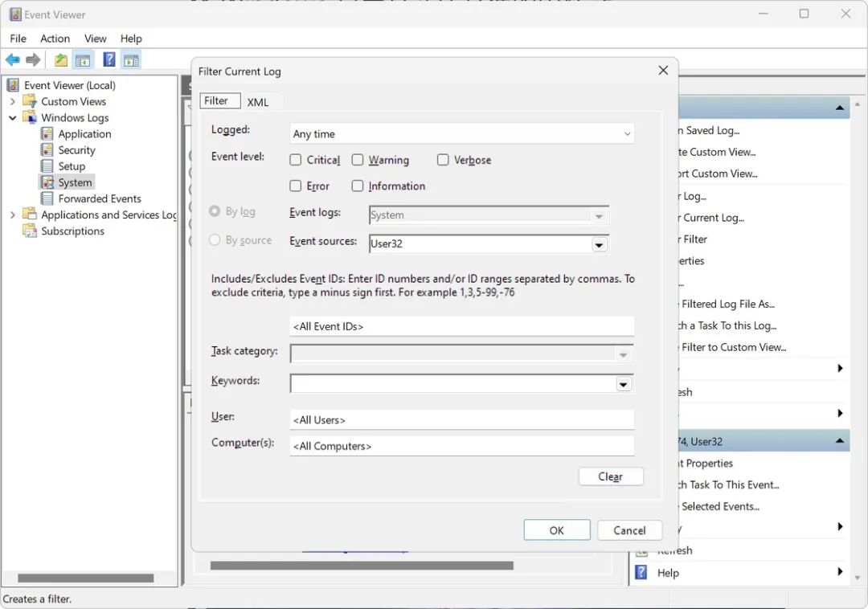The image size is (868, 609).
Task: Switch to the XML tab
Action: click(x=258, y=102)
